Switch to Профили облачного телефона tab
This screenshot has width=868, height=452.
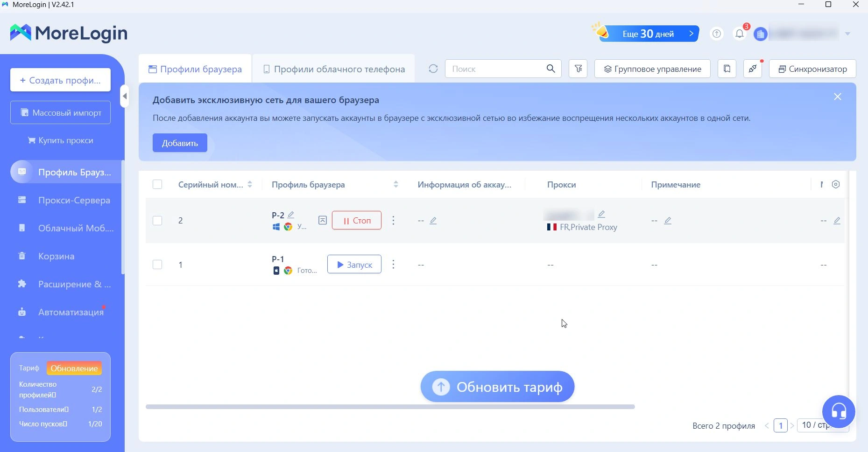pyautogui.click(x=334, y=69)
